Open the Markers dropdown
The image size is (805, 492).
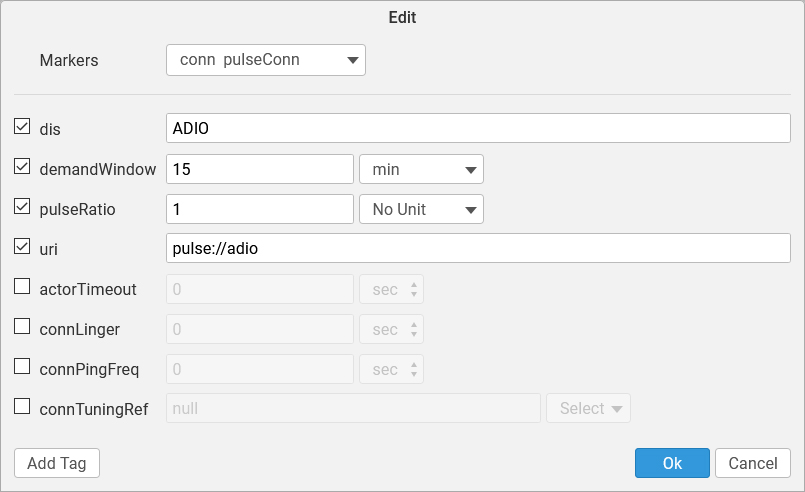(265, 60)
